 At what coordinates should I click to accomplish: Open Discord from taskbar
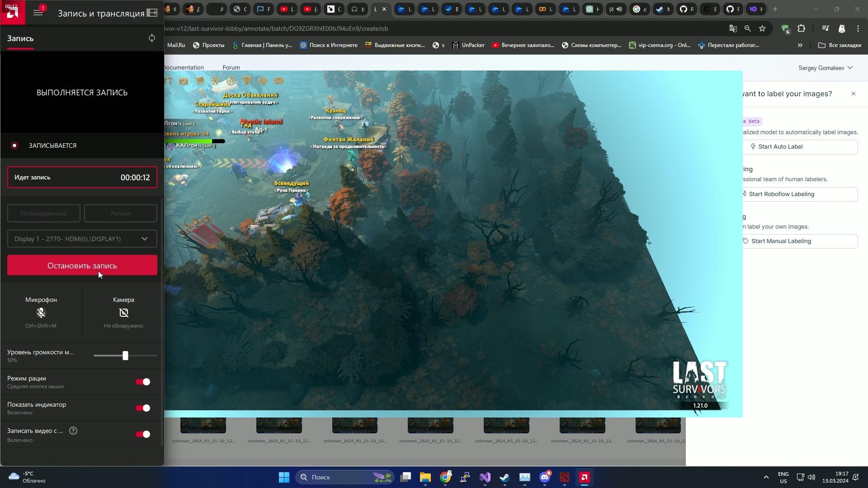pyautogui.click(x=545, y=477)
